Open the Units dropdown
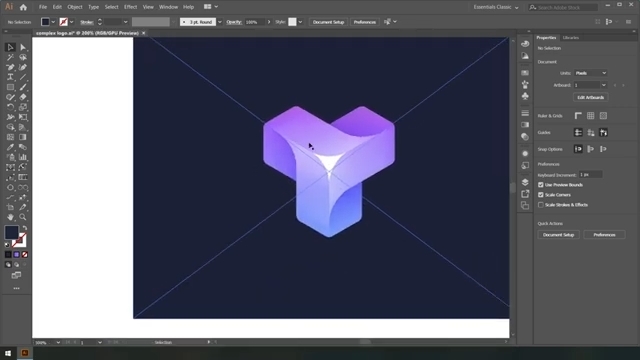Viewport: 640px width, 360px height. pyautogui.click(x=591, y=73)
